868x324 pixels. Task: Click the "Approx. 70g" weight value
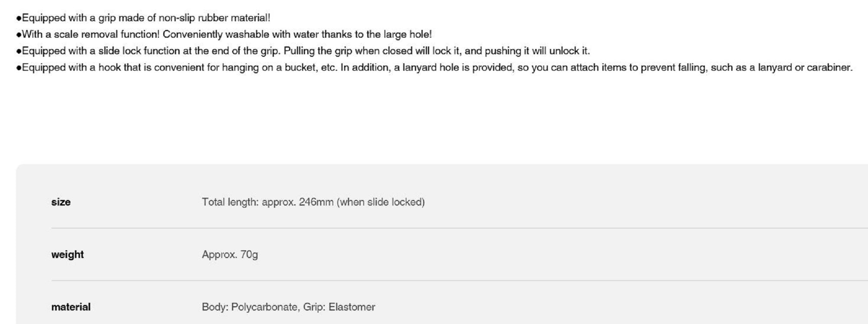tap(230, 254)
